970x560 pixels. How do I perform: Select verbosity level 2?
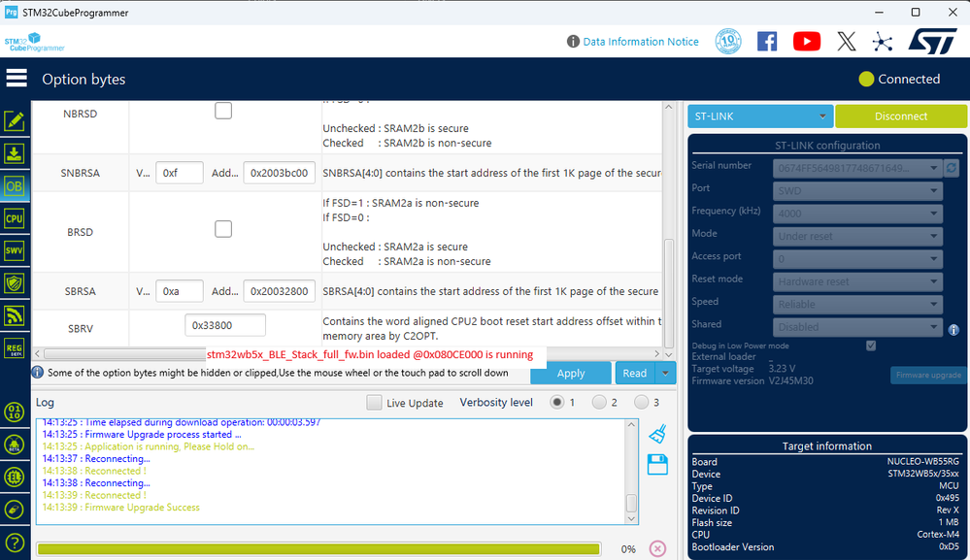tap(599, 403)
